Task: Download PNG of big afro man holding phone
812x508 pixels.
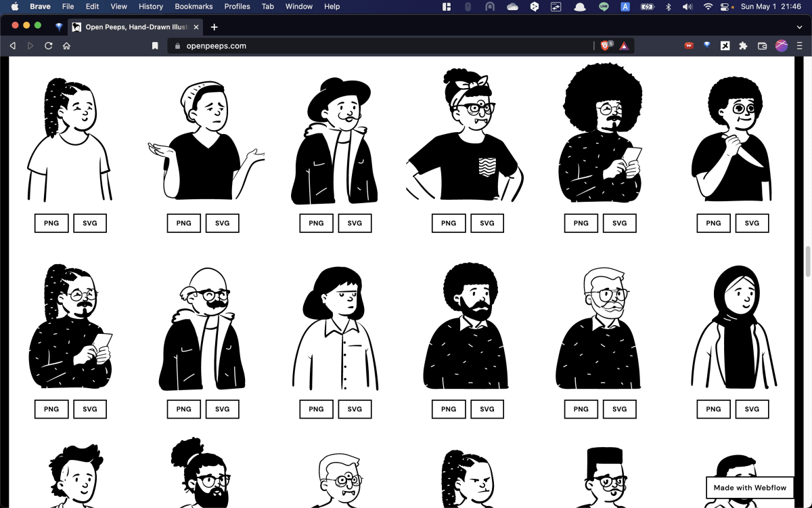Action: coord(581,223)
